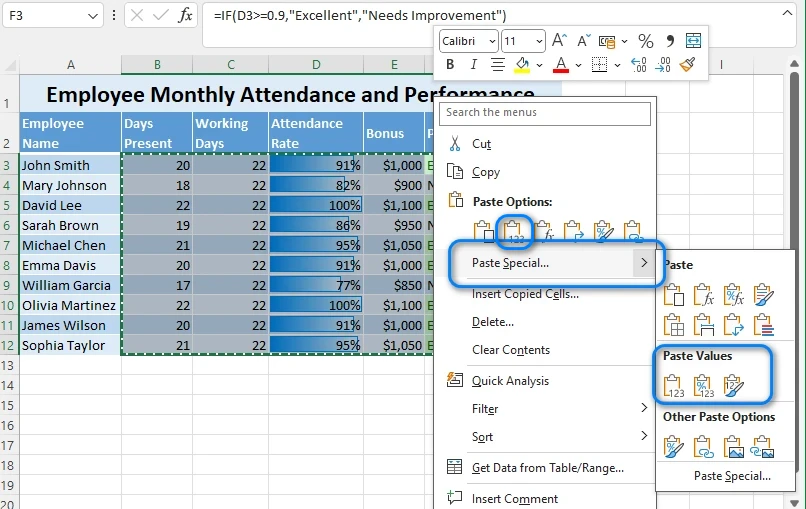Toggle Comma Style on mini toolbar
The width and height of the screenshot is (806, 509).
669,41
